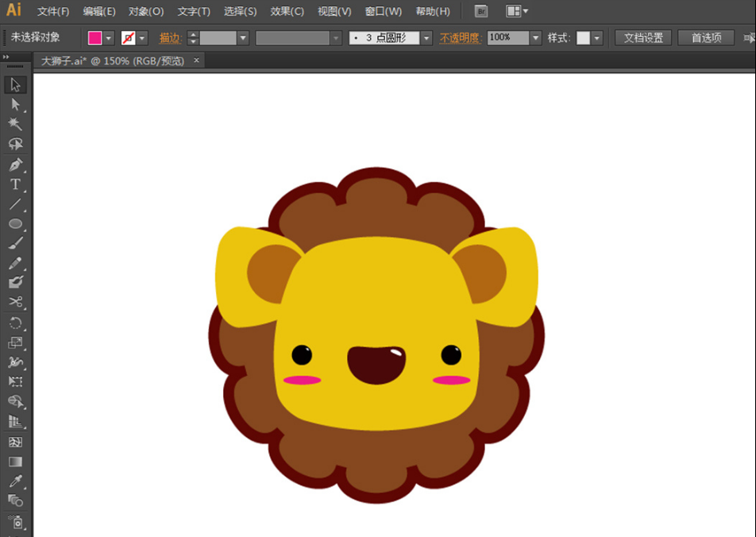Select the Gradient tool
756x537 pixels.
(x=15, y=462)
